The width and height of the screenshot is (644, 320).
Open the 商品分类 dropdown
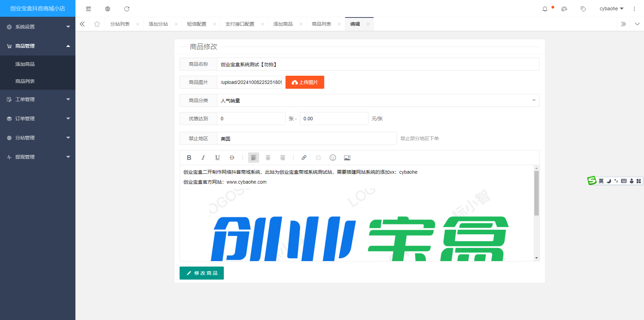click(378, 100)
